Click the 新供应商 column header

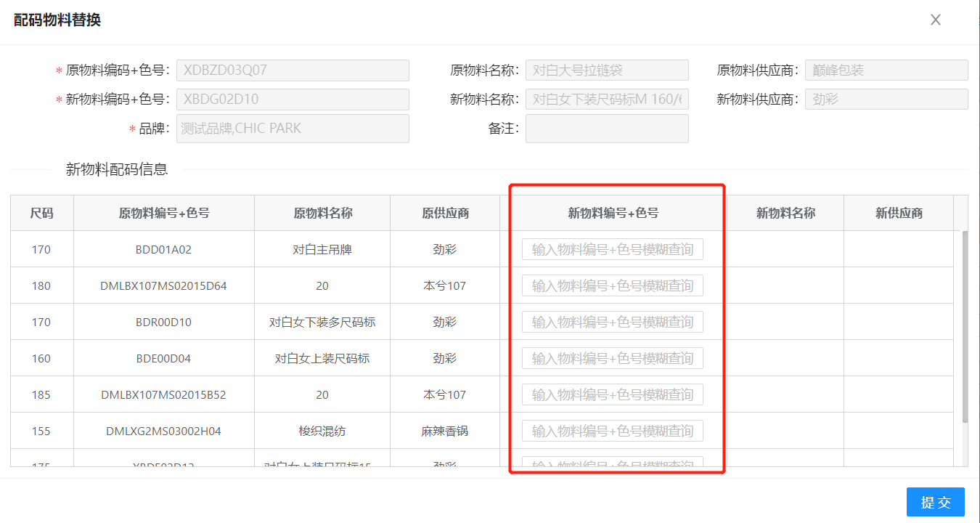[899, 214]
